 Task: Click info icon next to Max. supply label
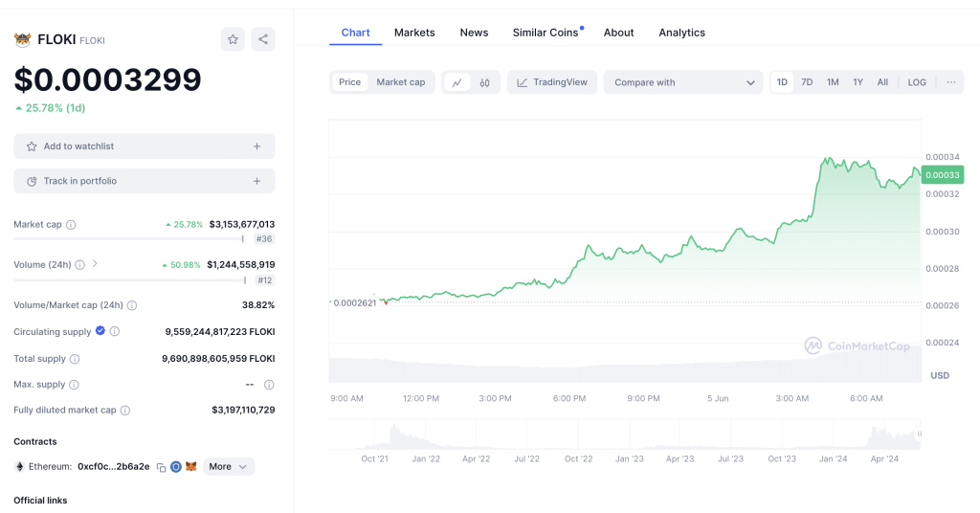[x=74, y=385]
